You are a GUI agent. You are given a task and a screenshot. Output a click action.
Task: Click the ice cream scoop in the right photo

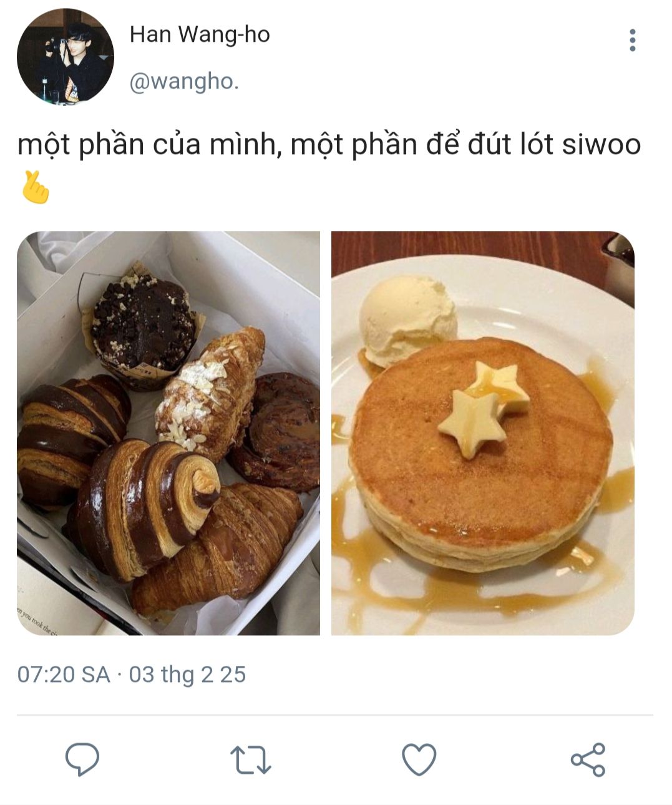tap(407, 320)
